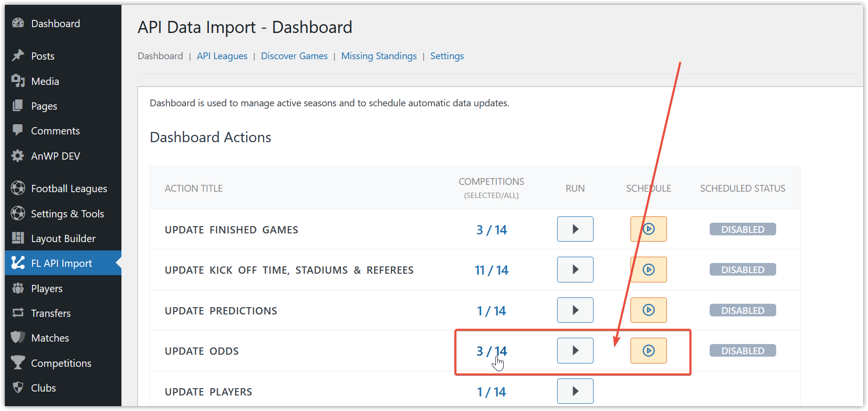Click the FL API Import icon
The height and width of the screenshot is (411, 868).
18,263
